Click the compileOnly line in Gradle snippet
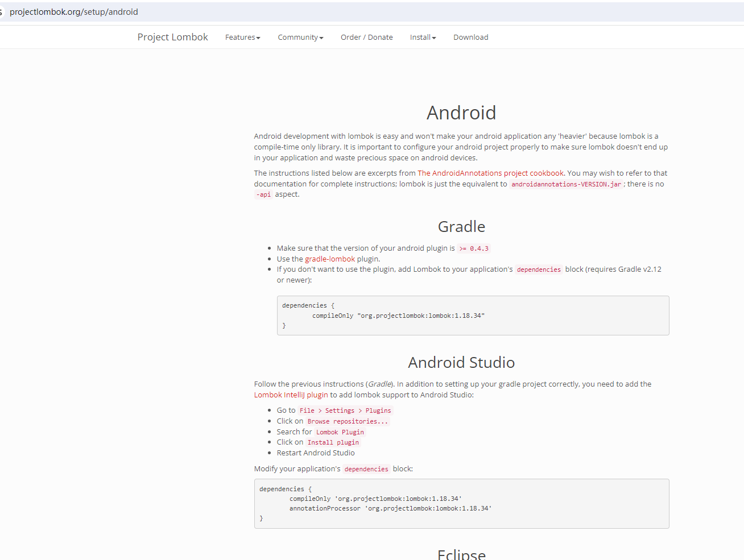 click(x=398, y=316)
